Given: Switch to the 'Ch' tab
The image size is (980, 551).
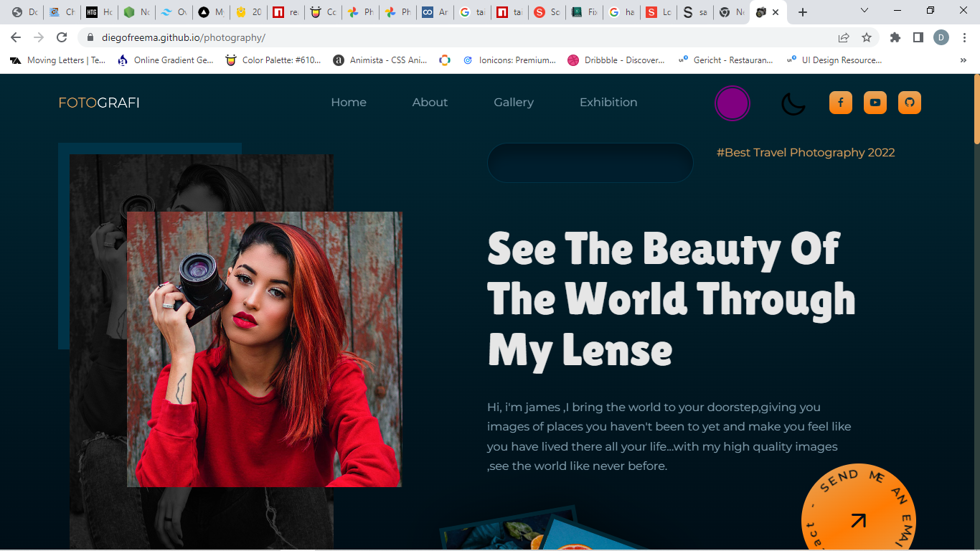Looking at the screenshot, I should coord(62,12).
